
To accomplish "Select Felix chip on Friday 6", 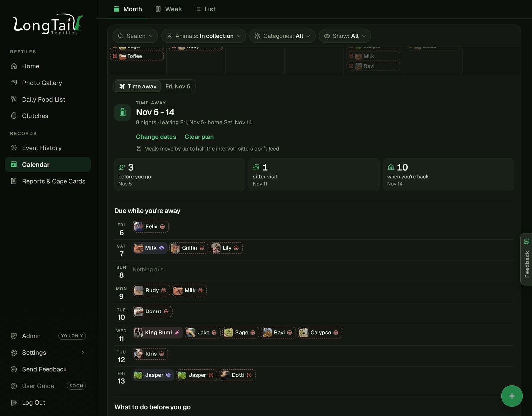I will pos(151,227).
